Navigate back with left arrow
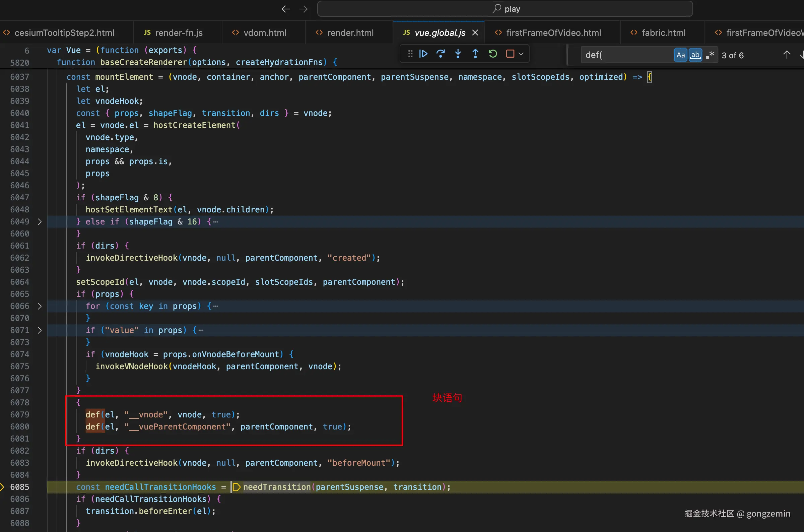804x532 pixels. (x=286, y=9)
